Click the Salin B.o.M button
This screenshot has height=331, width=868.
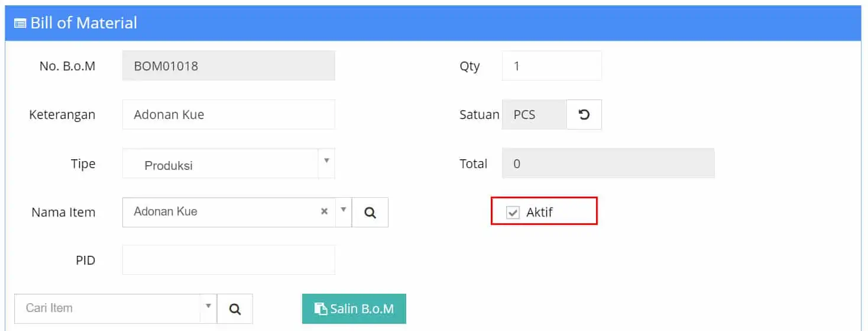click(x=354, y=309)
